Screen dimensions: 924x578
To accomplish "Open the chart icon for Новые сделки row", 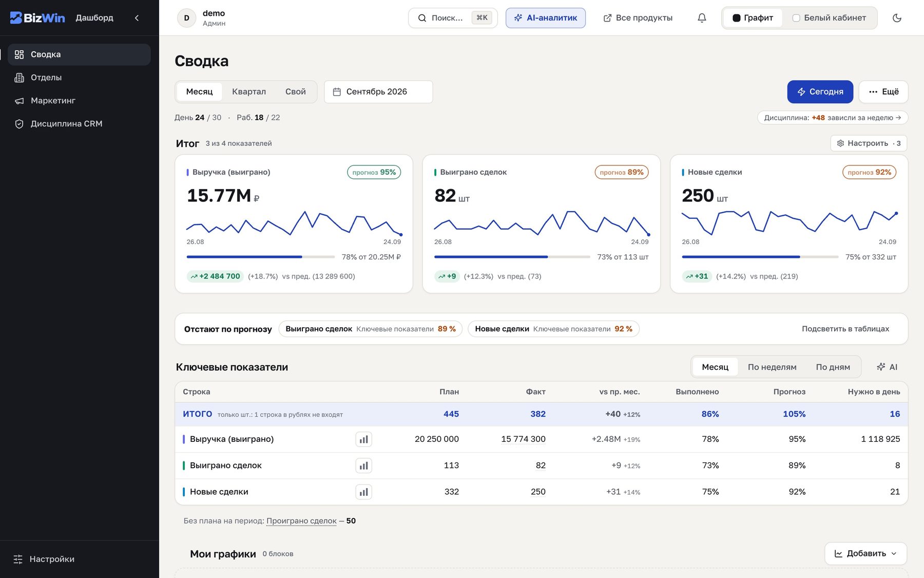I will click(363, 492).
